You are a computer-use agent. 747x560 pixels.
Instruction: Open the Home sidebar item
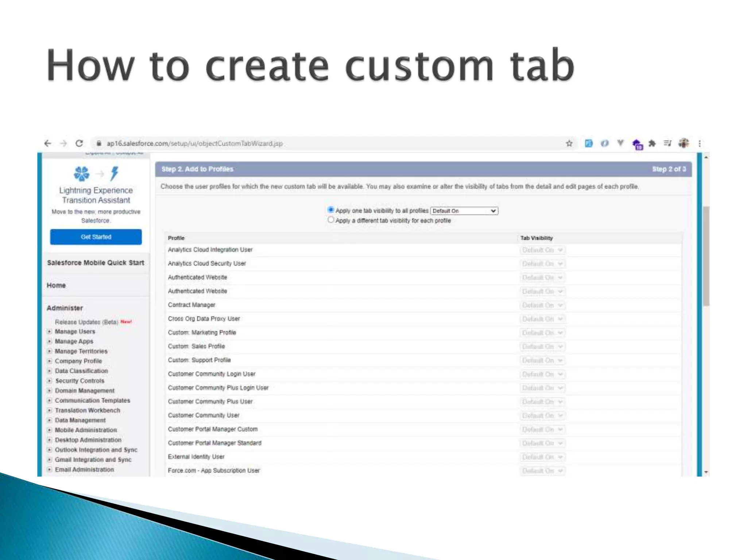[56, 285]
